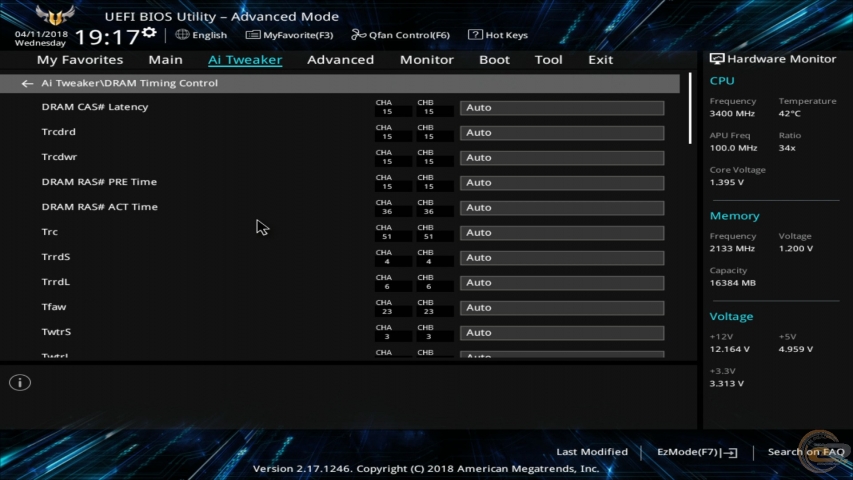Set DRAM CAS# Latency Auto field
853x480 pixels.
click(x=562, y=108)
